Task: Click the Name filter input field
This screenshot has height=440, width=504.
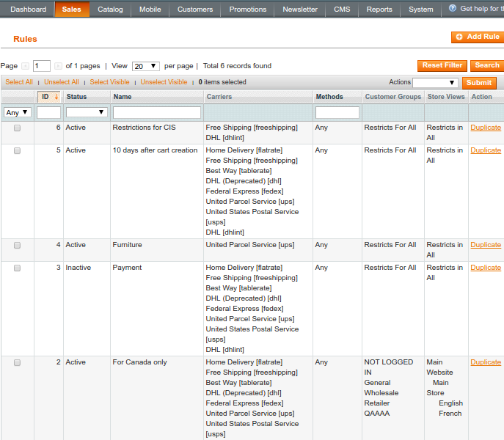Action: pos(157,112)
